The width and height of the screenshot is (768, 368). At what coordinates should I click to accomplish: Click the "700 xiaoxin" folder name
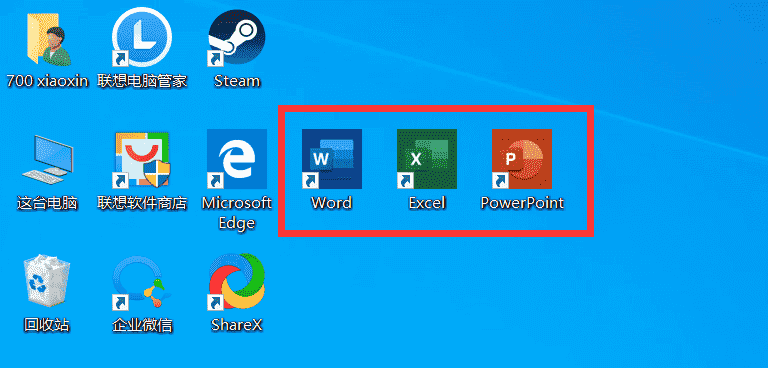point(47,80)
